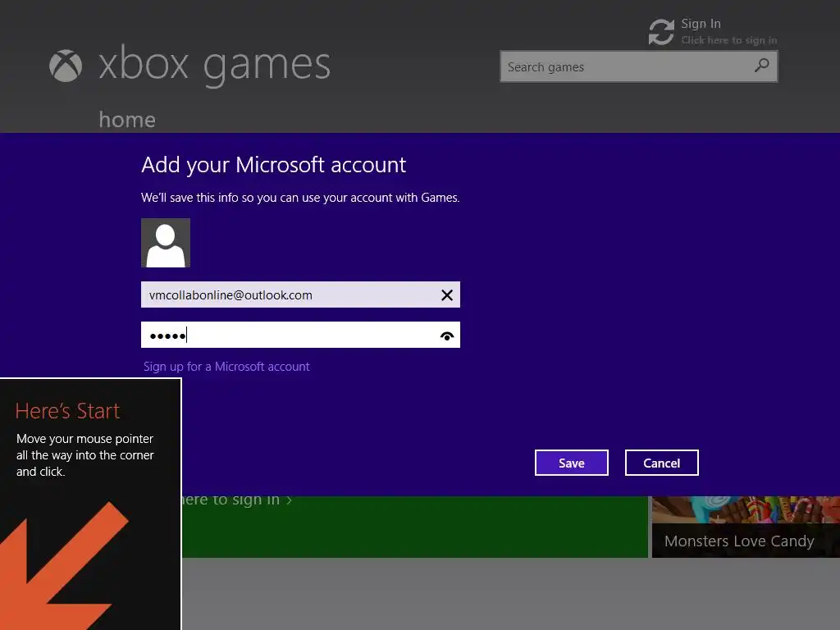Click inside the password input field
Image resolution: width=840 pixels, height=630 pixels.
click(x=300, y=335)
